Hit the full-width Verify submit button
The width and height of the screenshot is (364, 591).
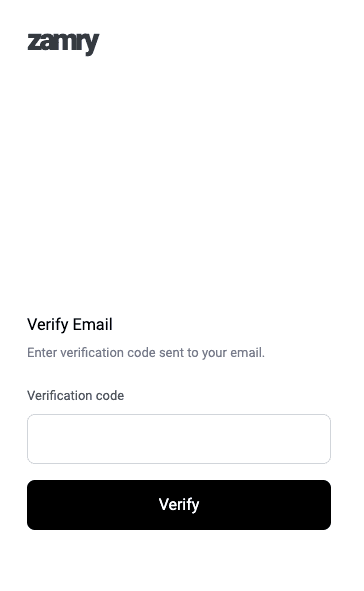click(x=179, y=505)
